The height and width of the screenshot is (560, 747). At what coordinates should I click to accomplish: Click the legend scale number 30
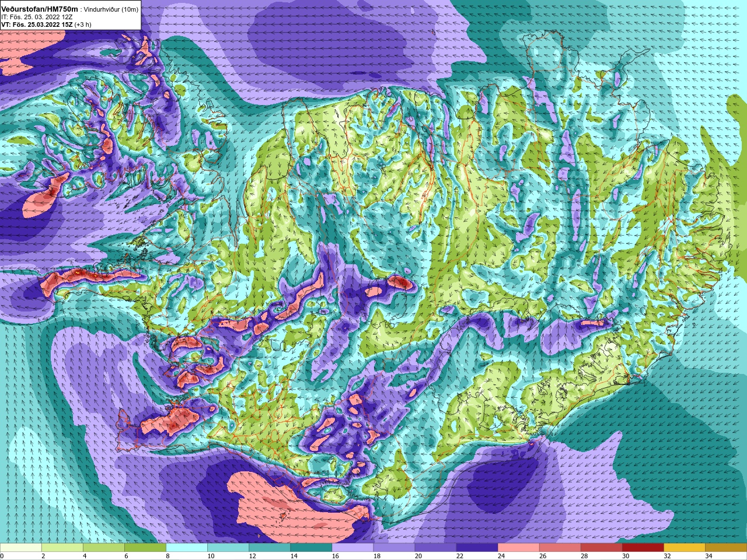click(x=626, y=556)
